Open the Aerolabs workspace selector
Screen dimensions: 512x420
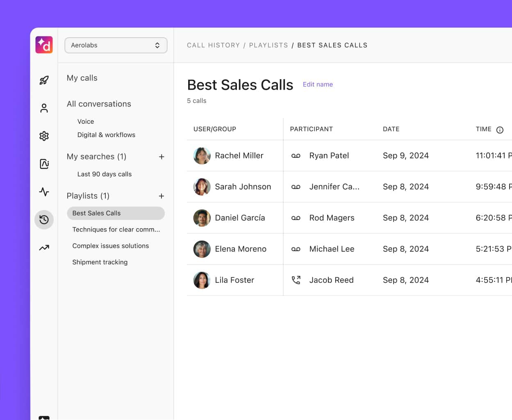click(x=116, y=45)
